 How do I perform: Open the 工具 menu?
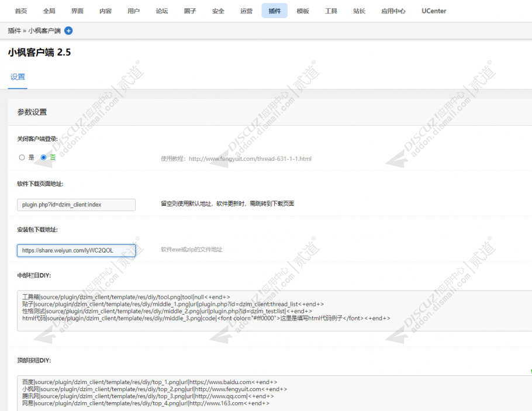coord(331,11)
